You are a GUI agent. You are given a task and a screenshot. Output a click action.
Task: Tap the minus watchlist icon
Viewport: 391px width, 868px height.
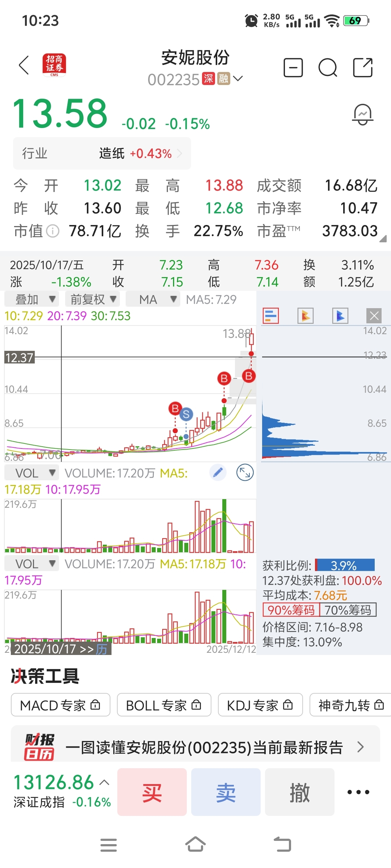(x=293, y=68)
